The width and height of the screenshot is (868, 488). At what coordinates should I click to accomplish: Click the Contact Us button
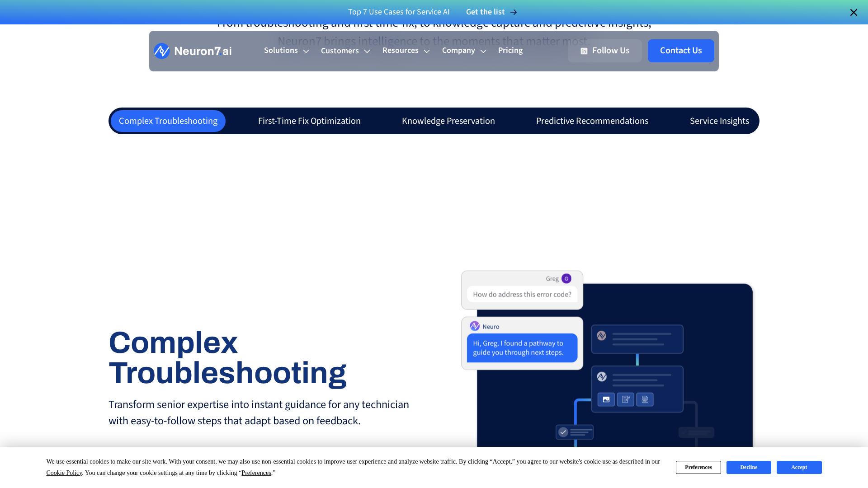pos(680,51)
